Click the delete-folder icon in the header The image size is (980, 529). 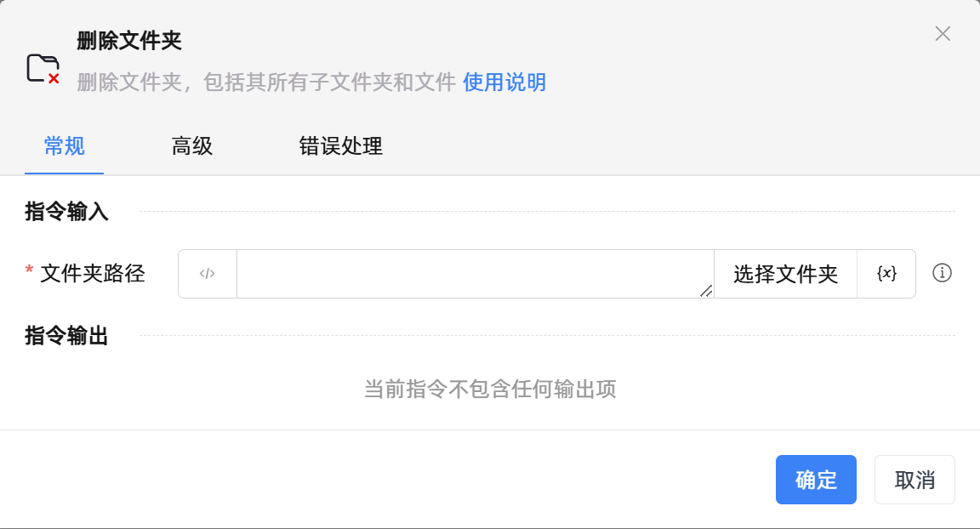click(43, 68)
